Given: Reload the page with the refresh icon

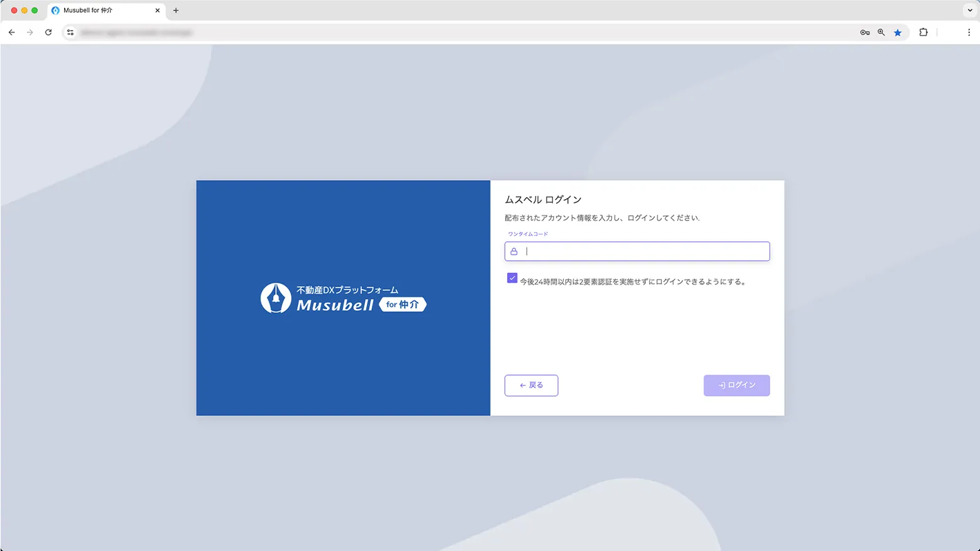Looking at the screenshot, I should point(48,32).
